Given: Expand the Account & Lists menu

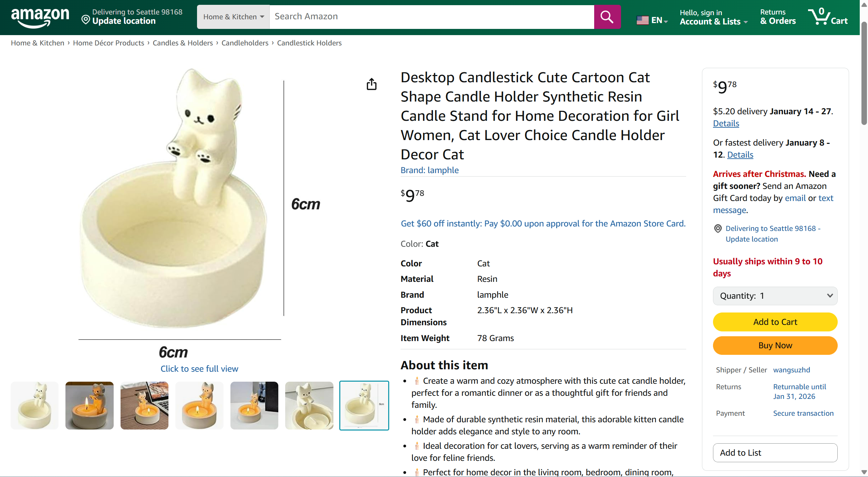Looking at the screenshot, I should point(713,17).
